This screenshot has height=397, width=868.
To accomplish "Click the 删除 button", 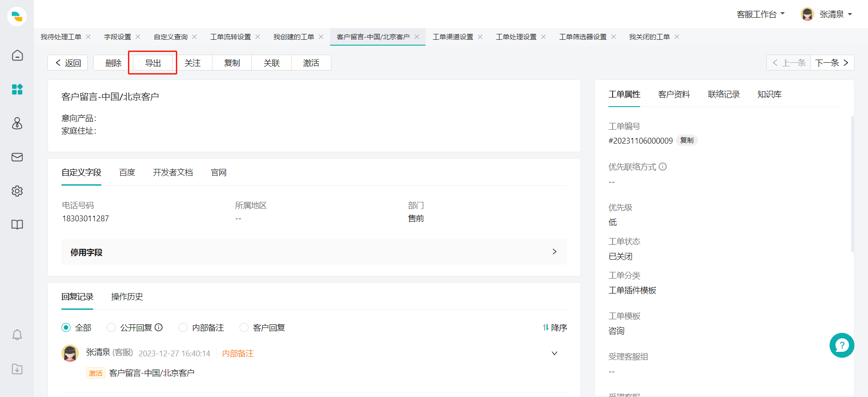I will pyautogui.click(x=113, y=63).
